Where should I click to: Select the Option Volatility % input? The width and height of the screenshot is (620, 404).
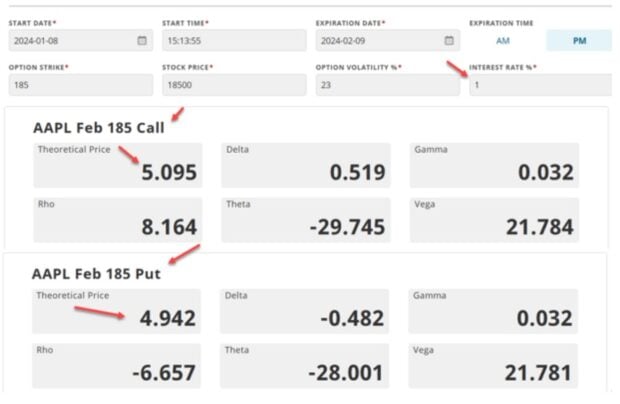pyautogui.click(x=386, y=85)
